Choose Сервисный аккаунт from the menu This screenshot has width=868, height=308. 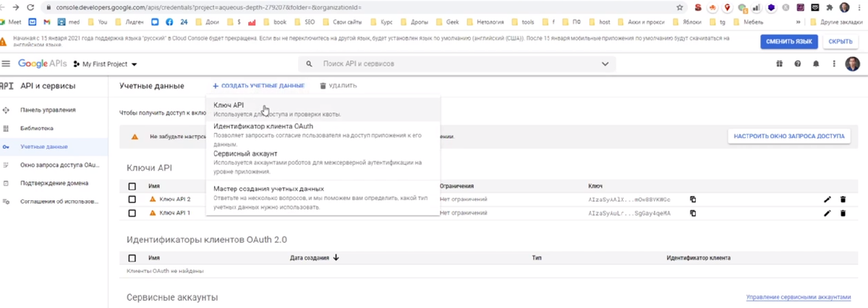(x=323, y=162)
